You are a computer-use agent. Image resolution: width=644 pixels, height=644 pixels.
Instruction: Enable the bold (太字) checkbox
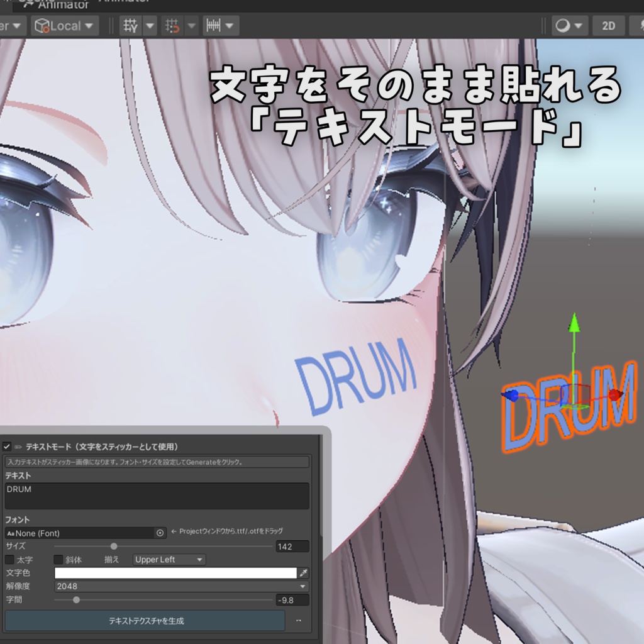[x=9, y=560]
